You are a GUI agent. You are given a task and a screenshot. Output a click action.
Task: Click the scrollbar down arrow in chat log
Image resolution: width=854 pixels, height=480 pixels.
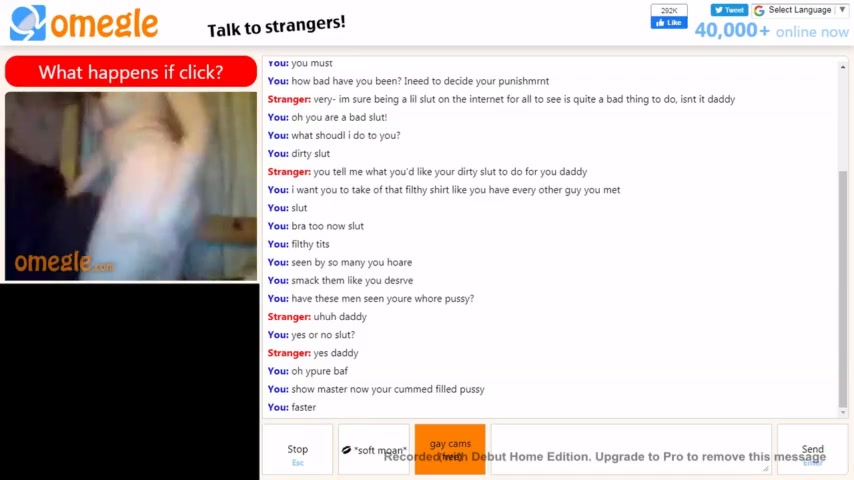pyautogui.click(x=843, y=412)
